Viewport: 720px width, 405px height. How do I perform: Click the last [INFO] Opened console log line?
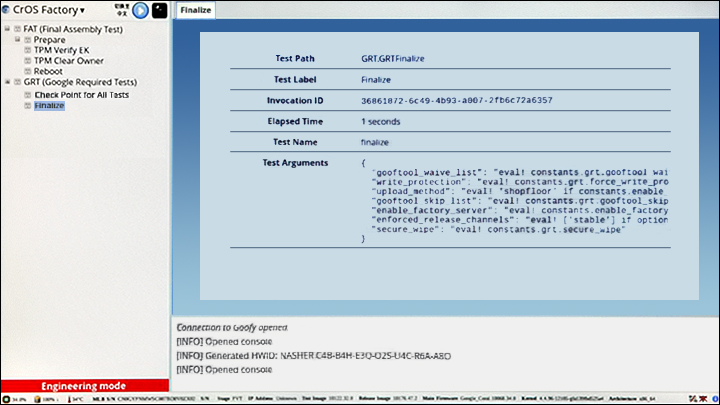224,370
